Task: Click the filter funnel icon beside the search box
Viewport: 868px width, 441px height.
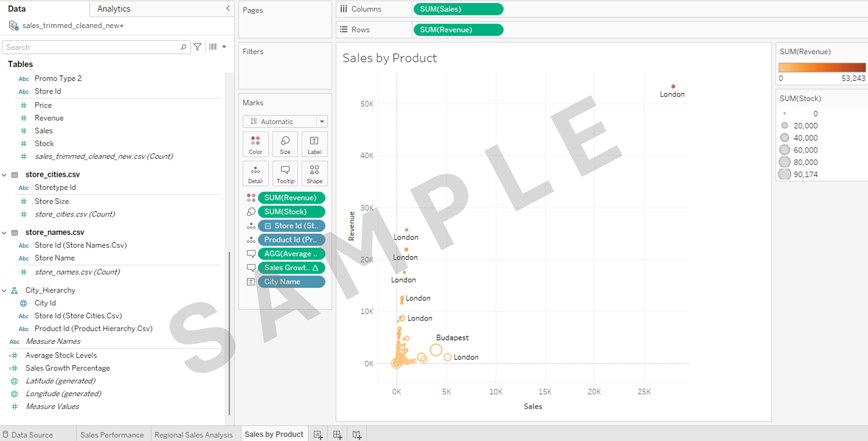Action: pos(197,47)
